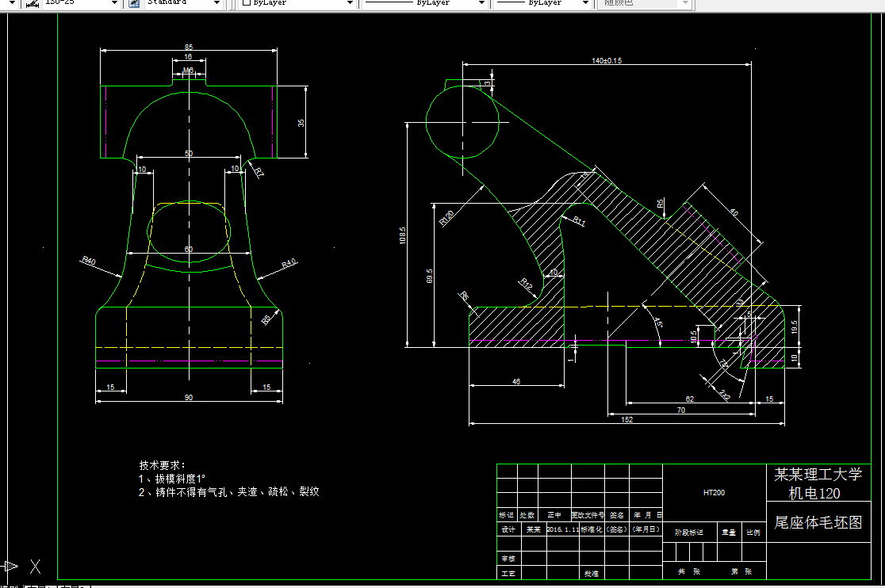Click the UCS axis icon in drawing corner
Image resolution: width=885 pixels, height=588 pixels.
point(21,566)
